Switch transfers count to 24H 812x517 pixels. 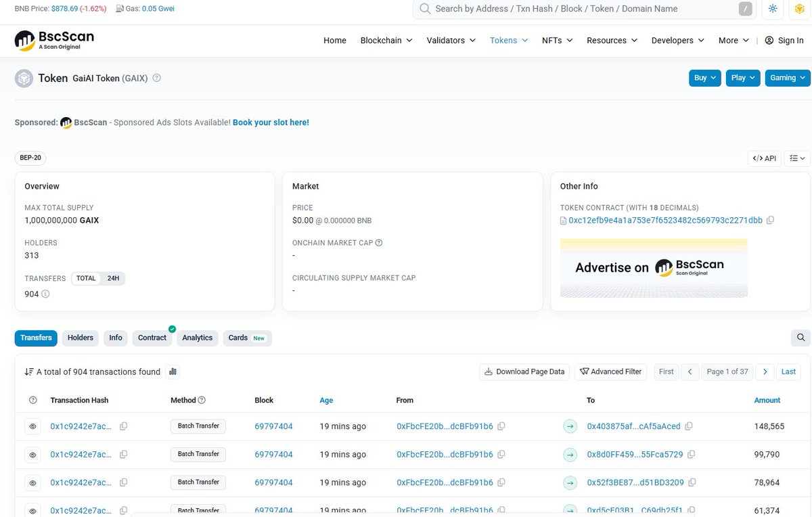[113, 278]
